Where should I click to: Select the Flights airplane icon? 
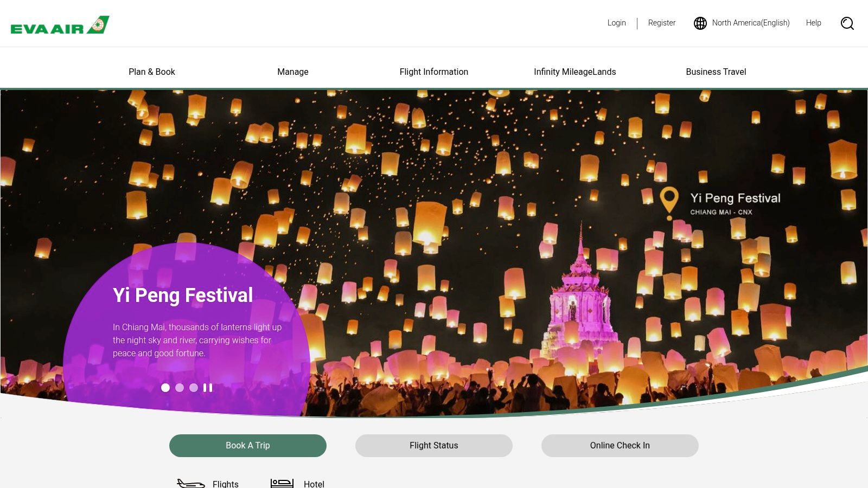click(x=191, y=483)
